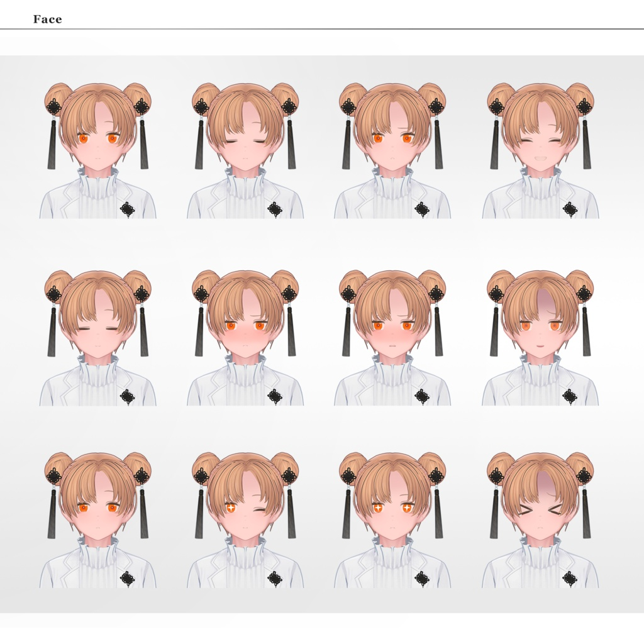The image size is (644, 644).
Task: Select the happy open-mouth smiling face
Action: tap(540, 150)
